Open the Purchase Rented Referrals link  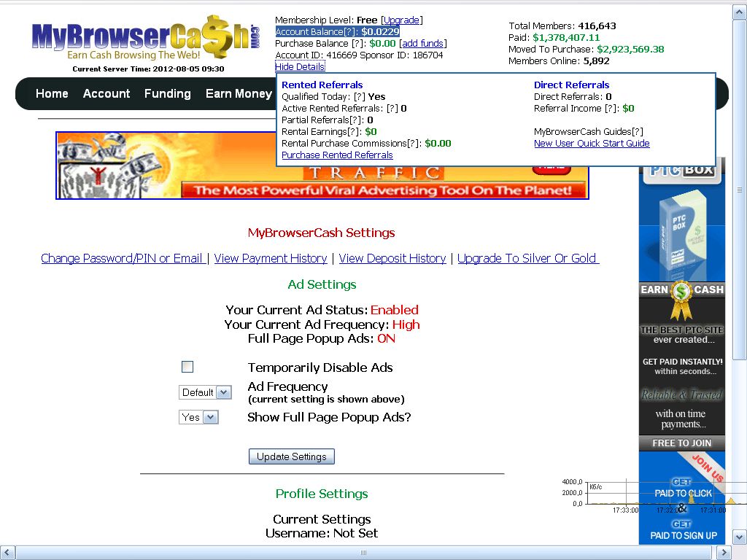point(337,155)
